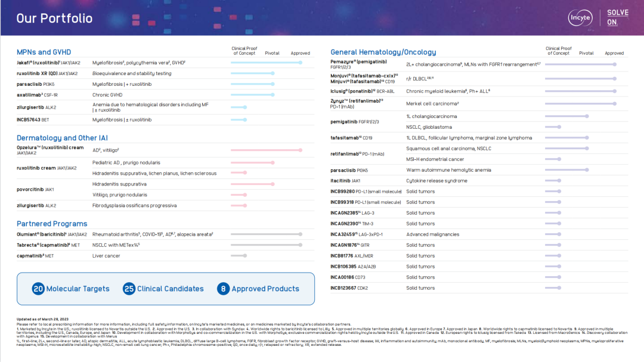
Task: Click the Pemazyre (pemigatinib) drug name
Action: [358, 61]
